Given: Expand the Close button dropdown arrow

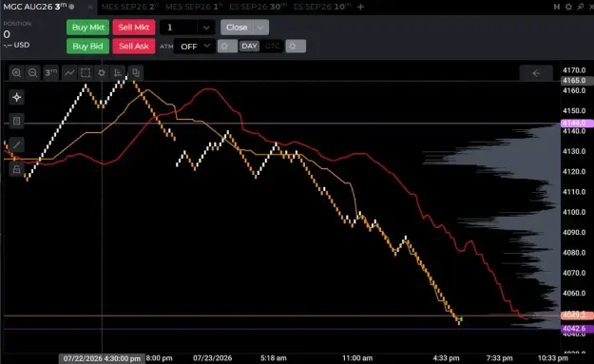Looking at the screenshot, I should [x=260, y=28].
